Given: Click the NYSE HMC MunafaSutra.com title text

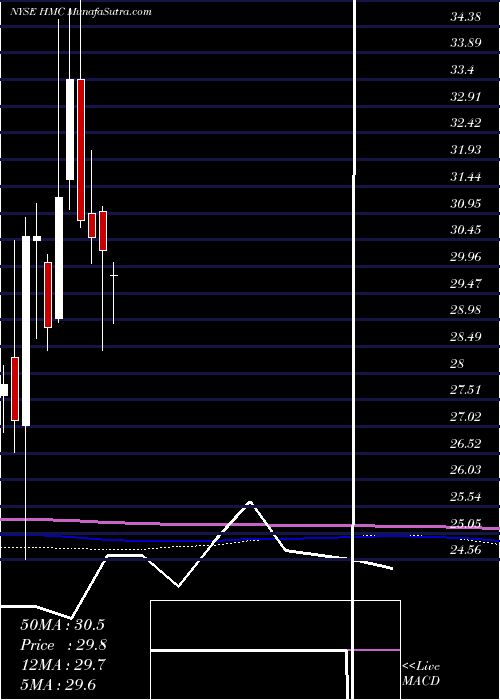Looking at the screenshot, I should (x=81, y=12).
